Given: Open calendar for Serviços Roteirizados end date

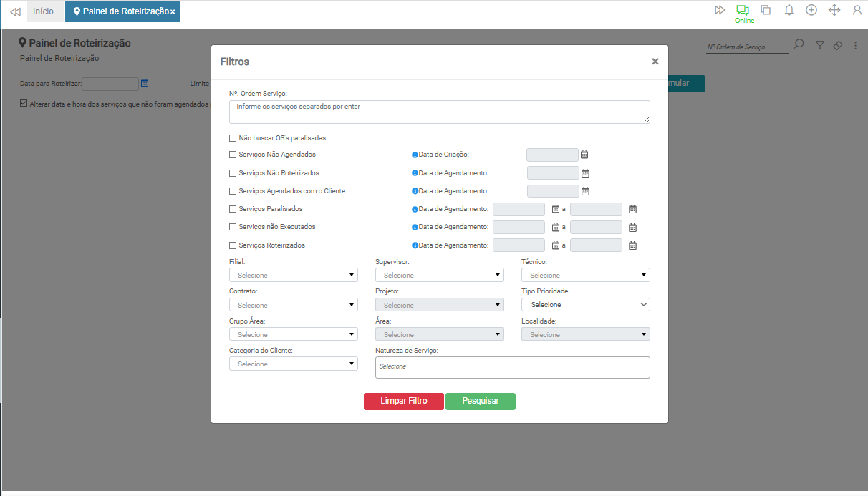Looking at the screenshot, I should click(x=632, y=245).
